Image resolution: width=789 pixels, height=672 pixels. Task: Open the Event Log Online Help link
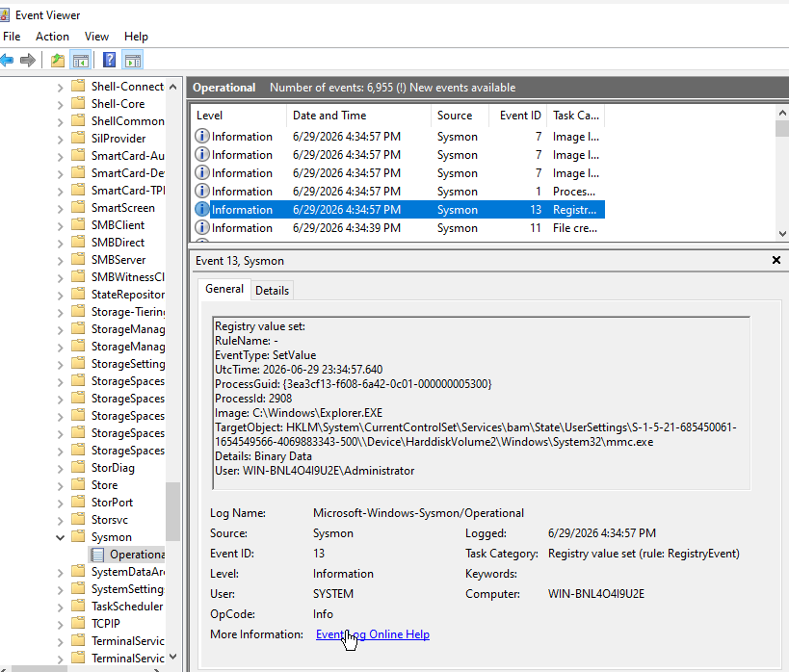tap(373, 634)
